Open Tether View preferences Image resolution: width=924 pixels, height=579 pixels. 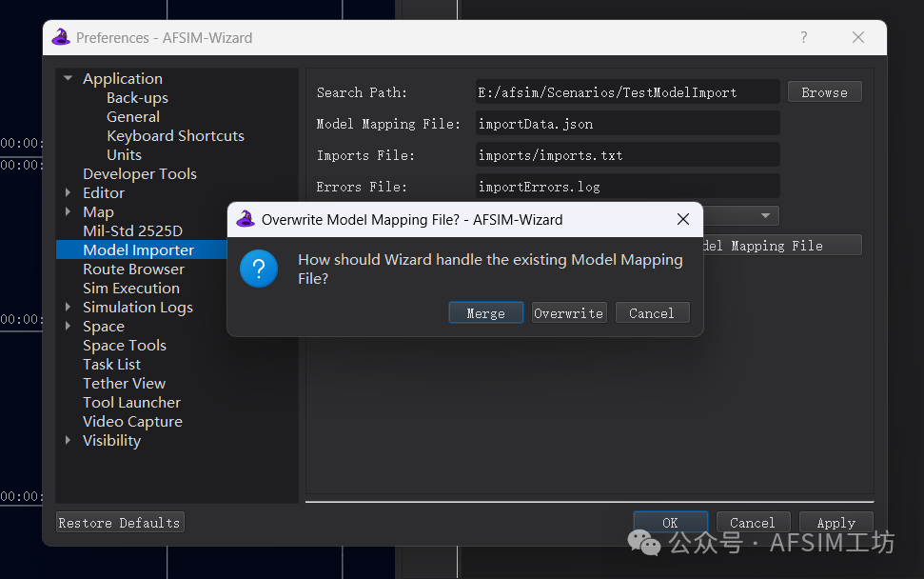point(125,383)
